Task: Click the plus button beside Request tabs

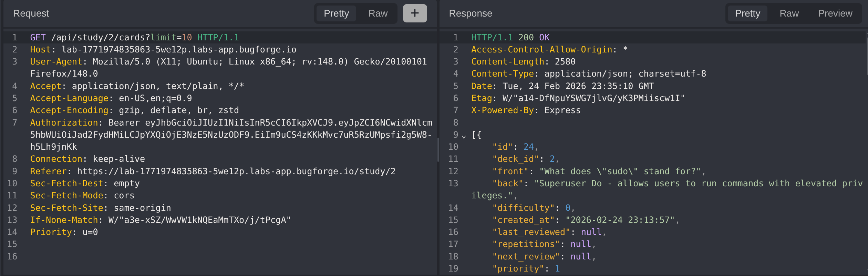Action: pyautogui.click(x=415, y=13)
